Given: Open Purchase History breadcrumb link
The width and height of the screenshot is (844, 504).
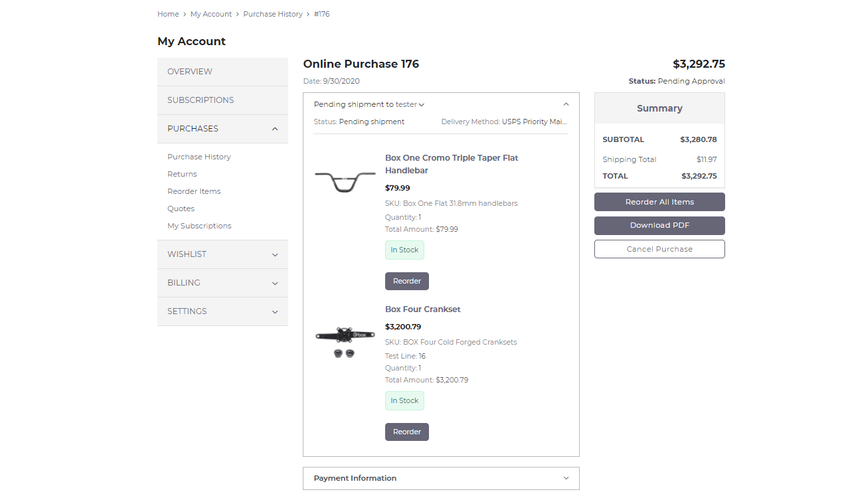Looking at the screenshot, I should tap(273, 14).
